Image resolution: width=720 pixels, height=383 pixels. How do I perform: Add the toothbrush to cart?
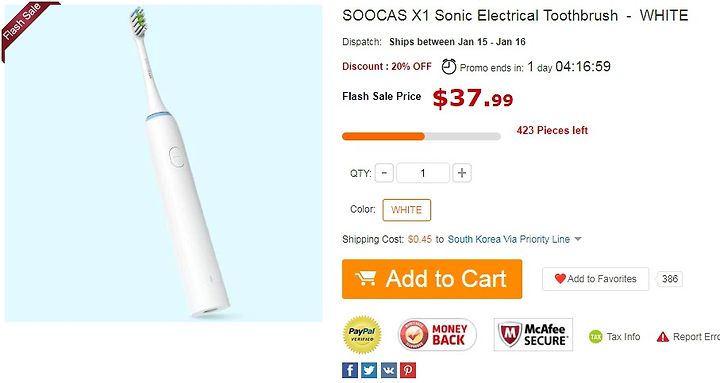[x=432, y=279]
